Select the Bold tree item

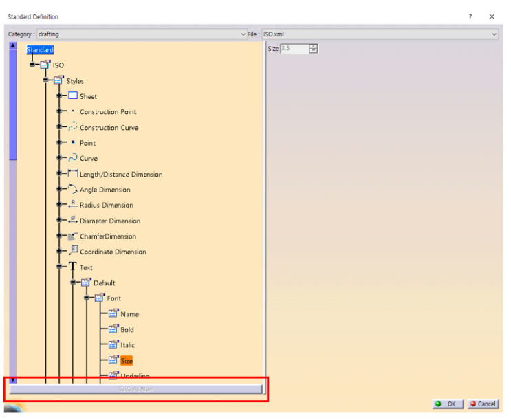(x=127, y=329)
